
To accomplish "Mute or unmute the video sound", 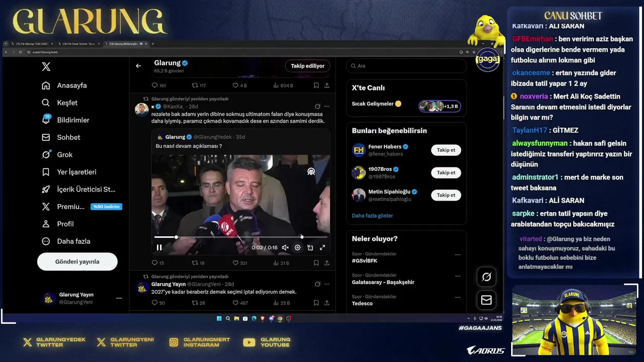I will point(285,247).
